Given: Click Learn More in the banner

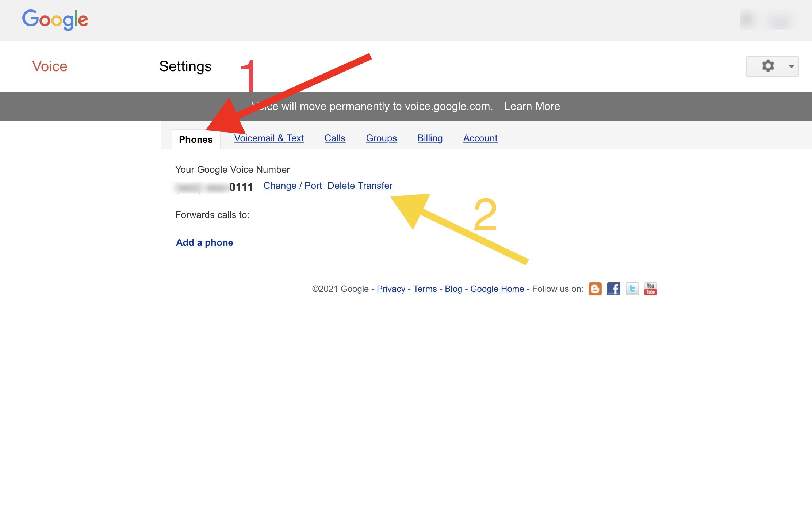Looking at the screenshot, I should 532,106.
